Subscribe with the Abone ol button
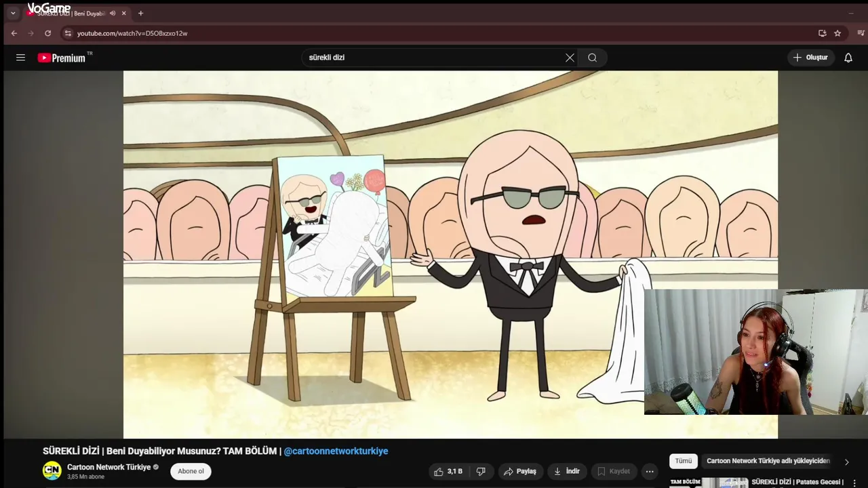 pyautogui.click(x=191, y=471)
